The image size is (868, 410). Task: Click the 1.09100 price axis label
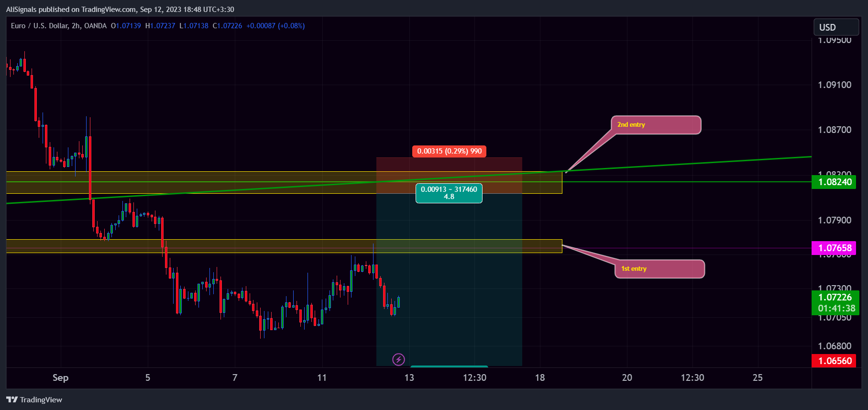[x=835, y=85]
